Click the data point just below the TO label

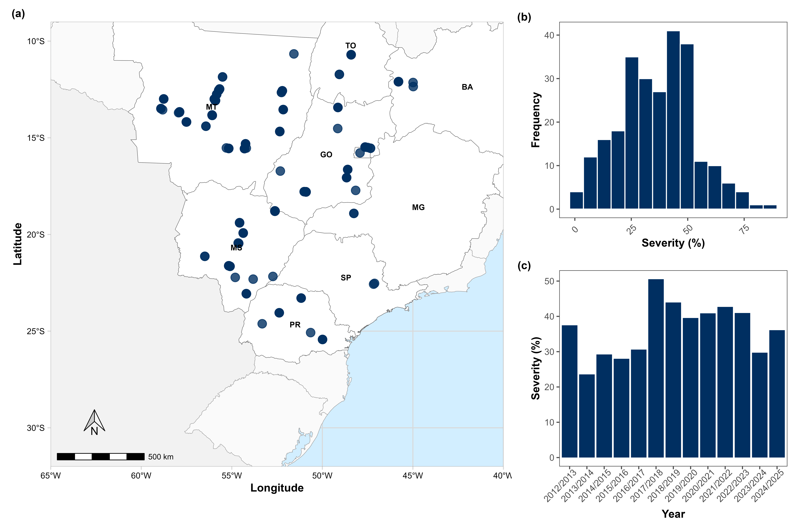click(351, 55)
